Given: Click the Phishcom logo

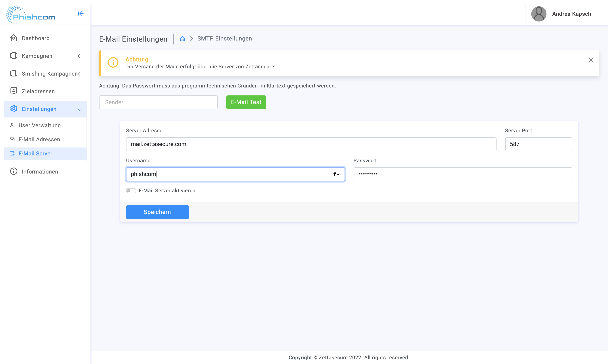Looking at the screenshot, I should pos(31,14).
